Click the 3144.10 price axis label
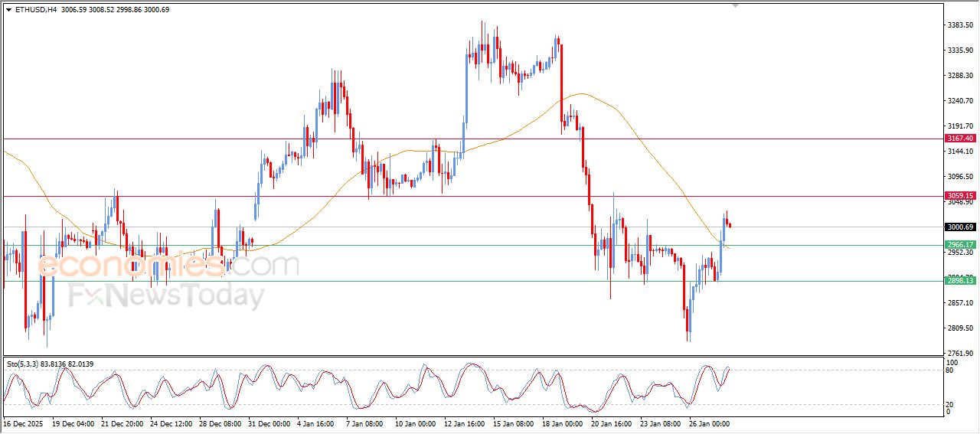Image resolution: width=980 pixels, height=434 pixels. (959, 152)
